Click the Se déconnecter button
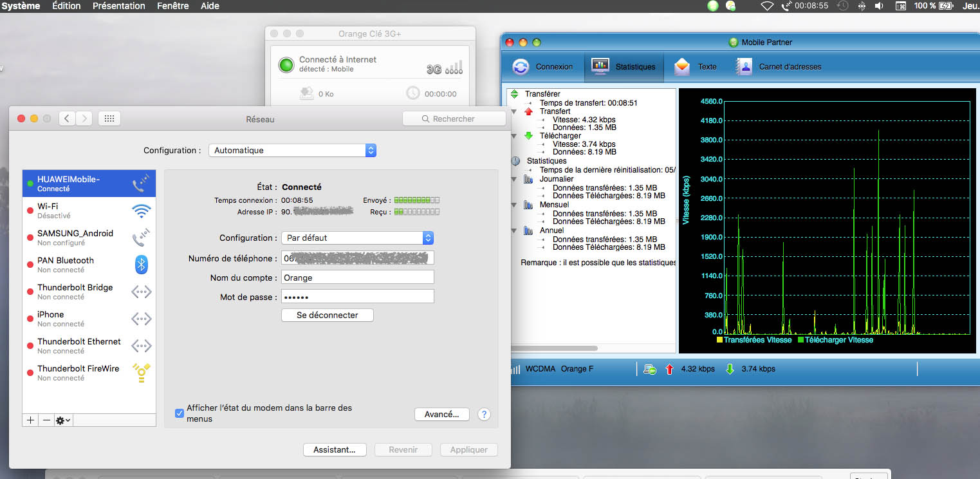This screenshot has width=980, height=479. pyautogui.click(x=328, y=315)
